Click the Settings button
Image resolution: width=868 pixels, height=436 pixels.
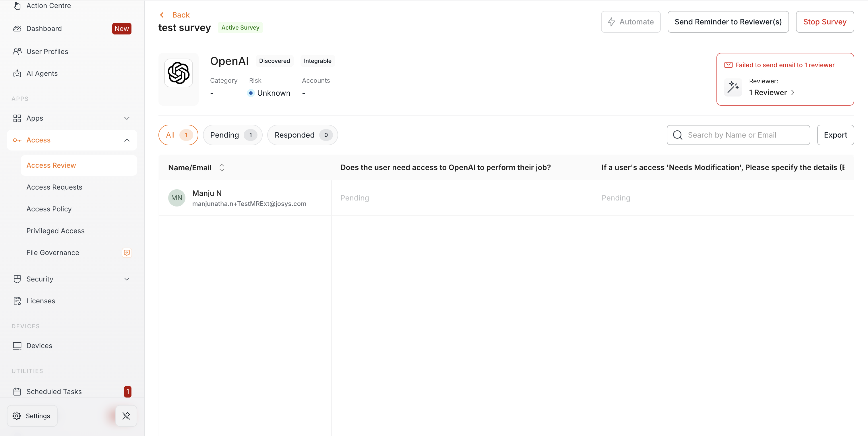(x=32, y=416)
